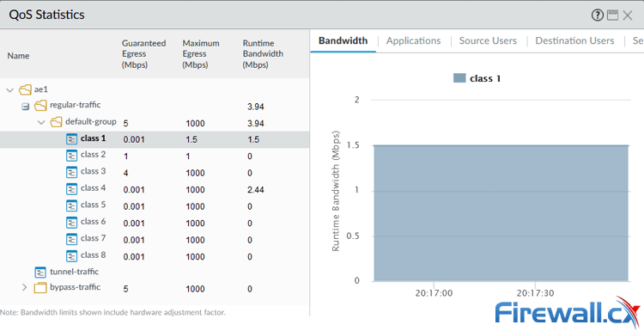Image resolution: width=644 pixels, height=331 pixels.
Task: Toggle the class 1 legend swatch
Action: 459,78
